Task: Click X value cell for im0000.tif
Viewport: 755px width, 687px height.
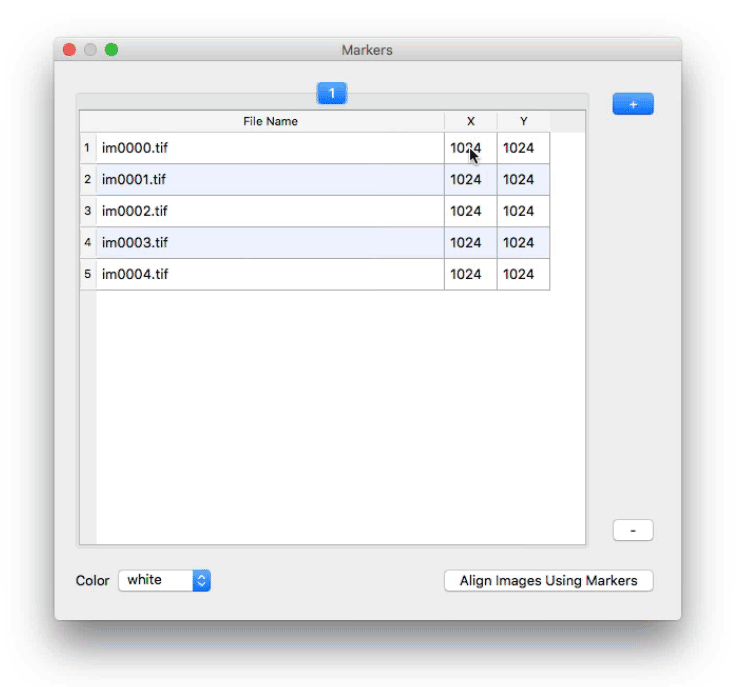Action: point(466,148)
